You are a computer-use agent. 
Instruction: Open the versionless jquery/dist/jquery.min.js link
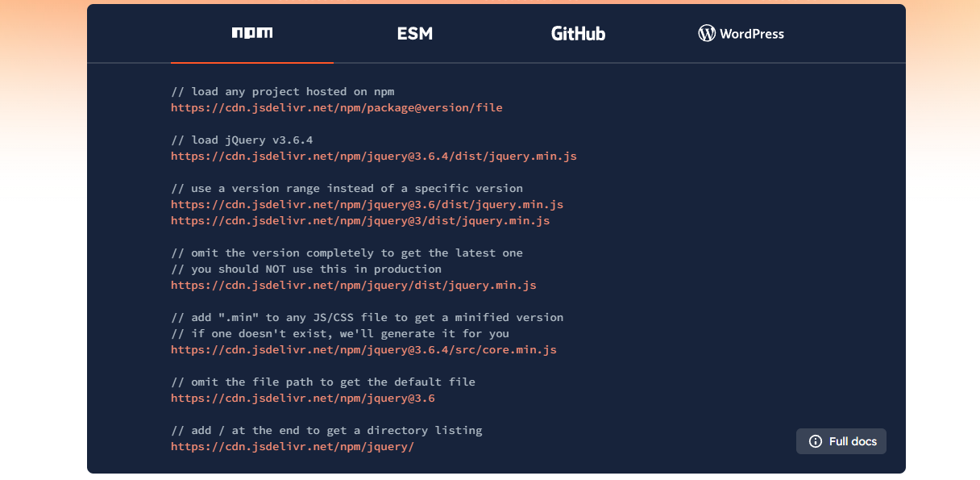click(354, 285)
